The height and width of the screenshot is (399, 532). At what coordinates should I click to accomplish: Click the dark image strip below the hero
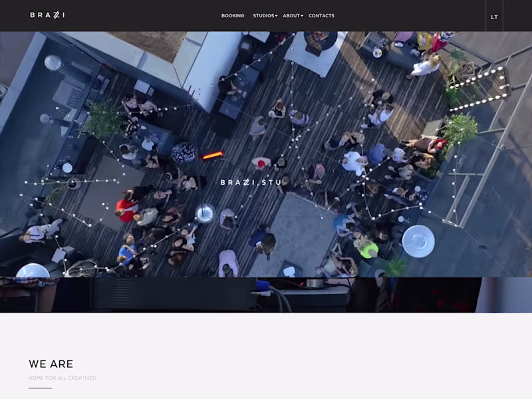(x=266, y=295)
